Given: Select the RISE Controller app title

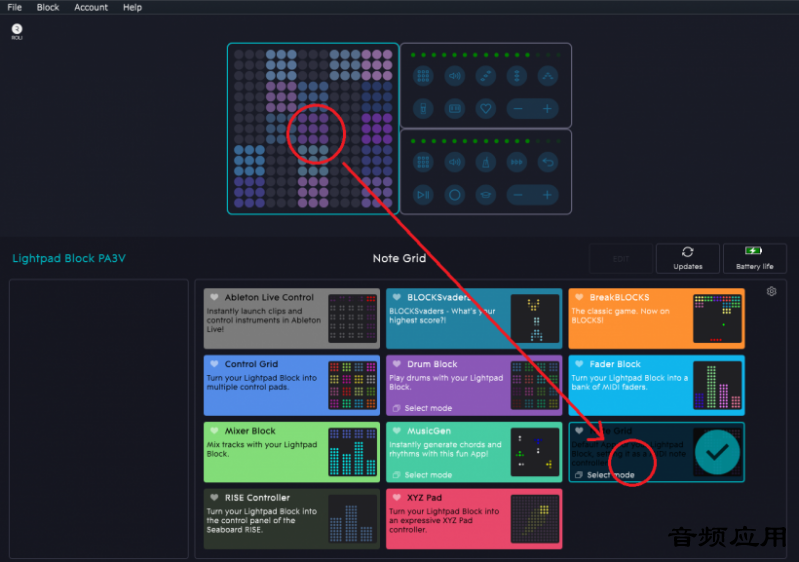Looking at the screenshot, I should point(257,497).
